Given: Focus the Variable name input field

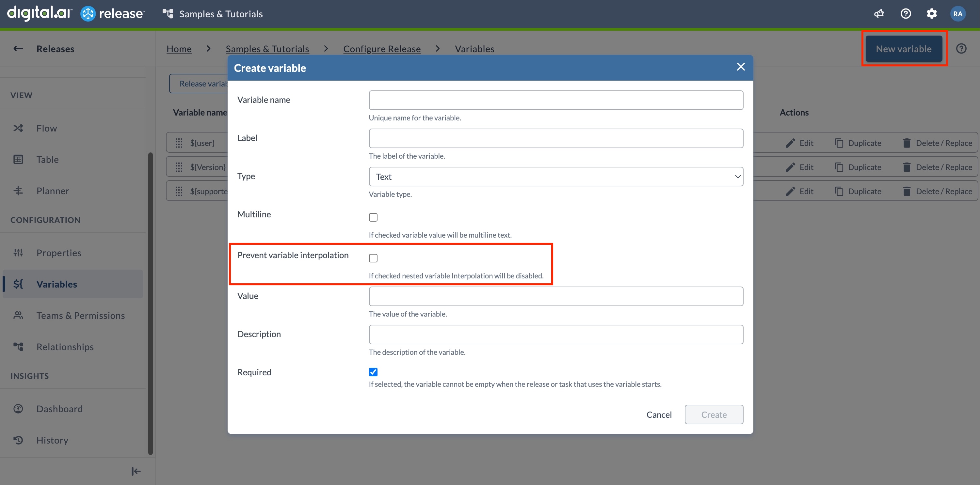Looking at the screenshot, I should (x=556, y=100).
